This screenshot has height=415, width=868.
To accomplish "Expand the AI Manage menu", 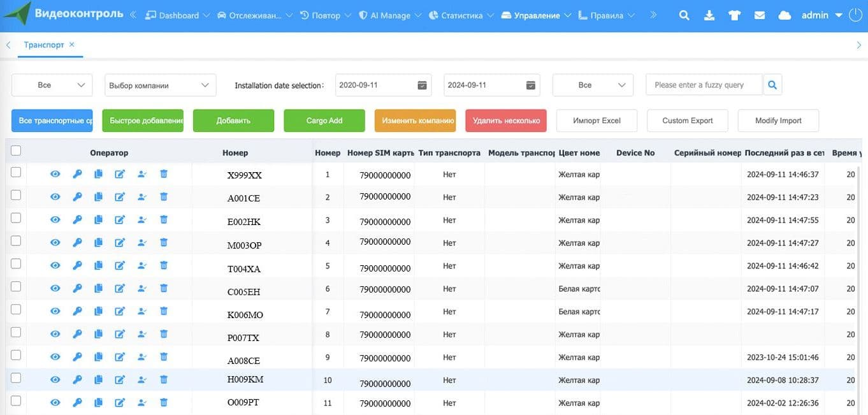I will 390,15.
